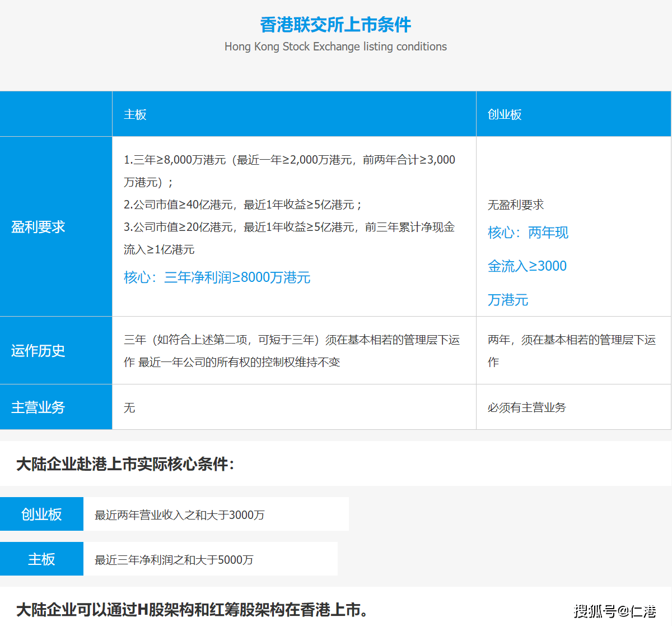
Task: Click the 盈利要求 row label
Action: coord(37,227)
